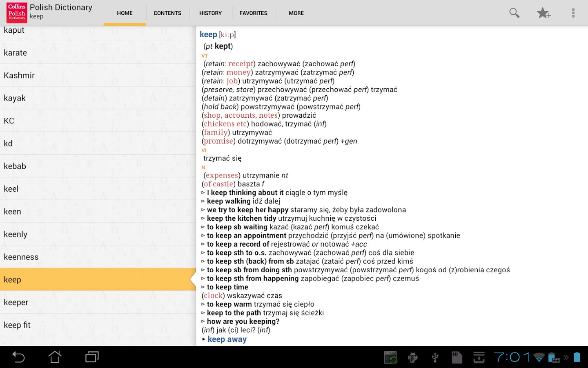Select highlighted 'keep' entry in word list
Viewport: 588px width, 368px height.
click(98, 280)
